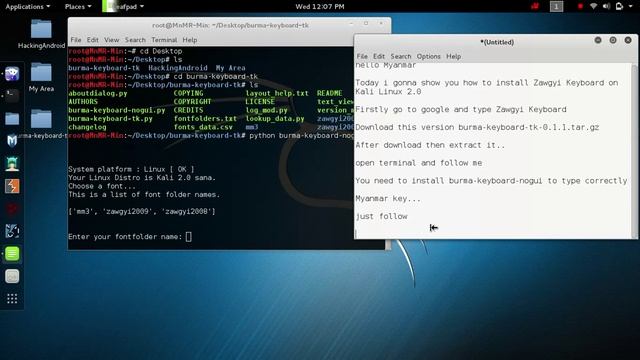Open the Terminal launcher in the dock
This screenshot has height=360, width=640.
tap(12, 96)
